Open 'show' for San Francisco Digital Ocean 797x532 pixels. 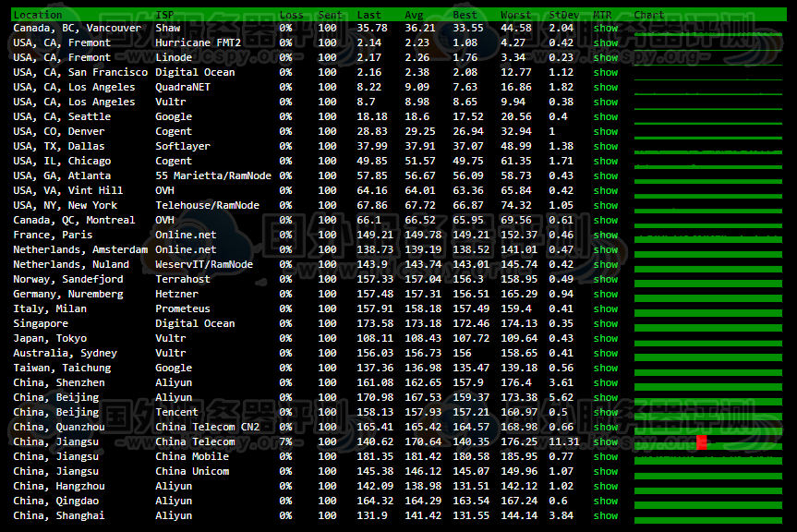pos(606,72)
